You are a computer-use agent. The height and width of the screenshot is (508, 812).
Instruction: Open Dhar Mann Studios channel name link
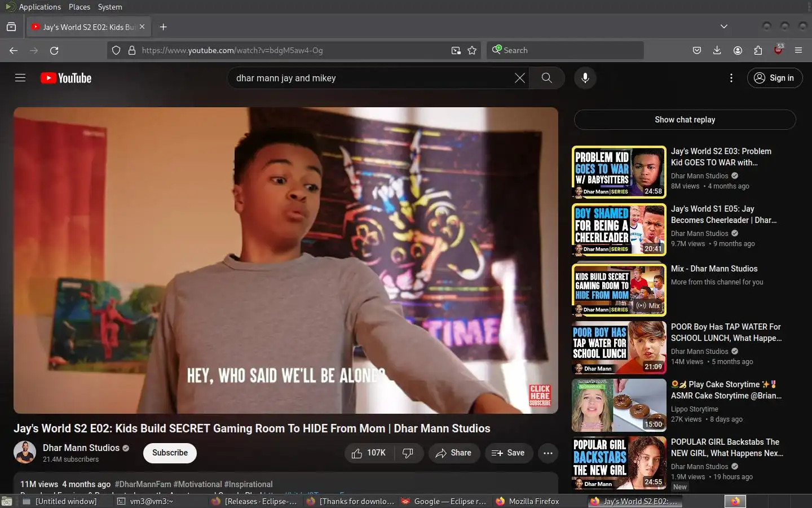[81, 448]
